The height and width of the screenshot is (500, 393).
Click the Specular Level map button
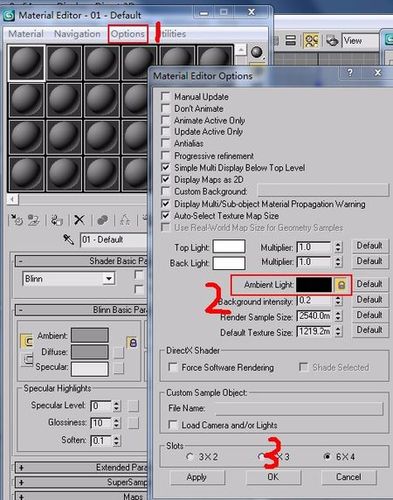pyautogui.click(x=133, y=406)
